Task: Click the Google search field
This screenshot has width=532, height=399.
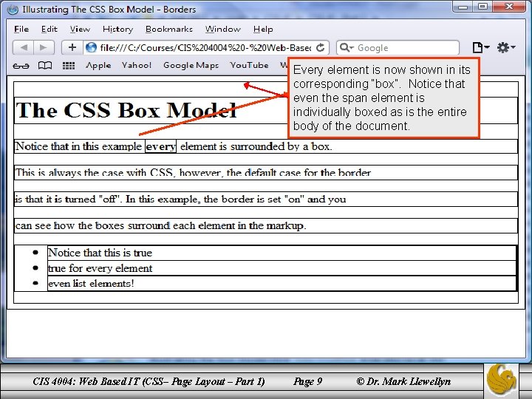Action: click(x=398, y=47)
